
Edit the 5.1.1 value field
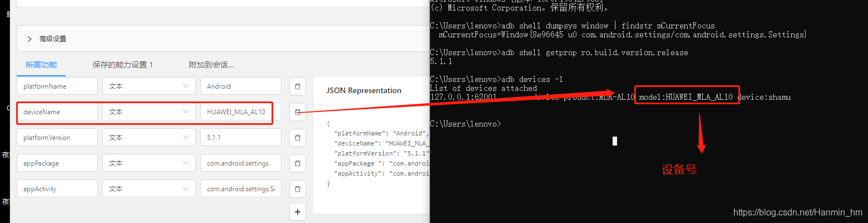point(241,138)
